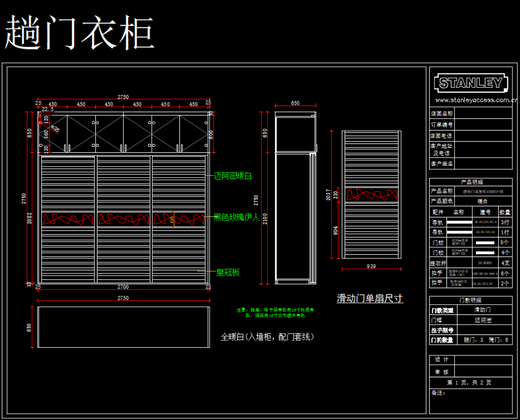Select the 滑动门单扇尺寸 underlined caption

tap(370, 298)
